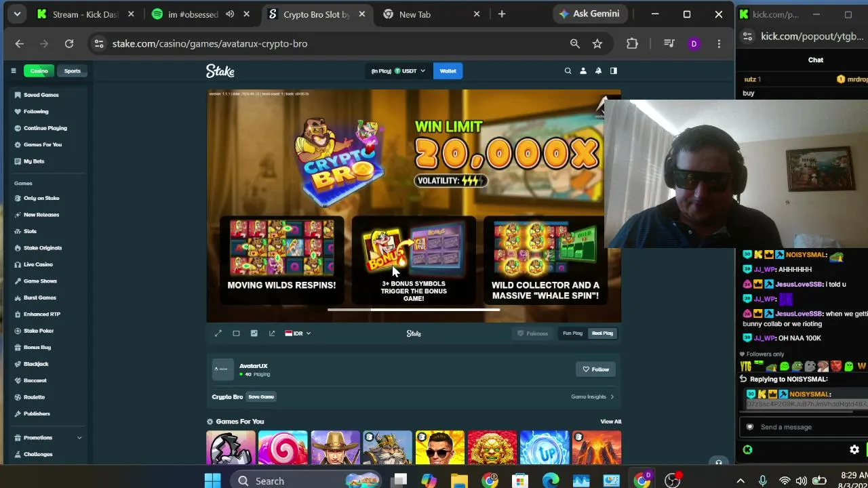Open the notifications bell in Stake header
The width and height of the screenshot is (868, 488).
pos(598,70)
